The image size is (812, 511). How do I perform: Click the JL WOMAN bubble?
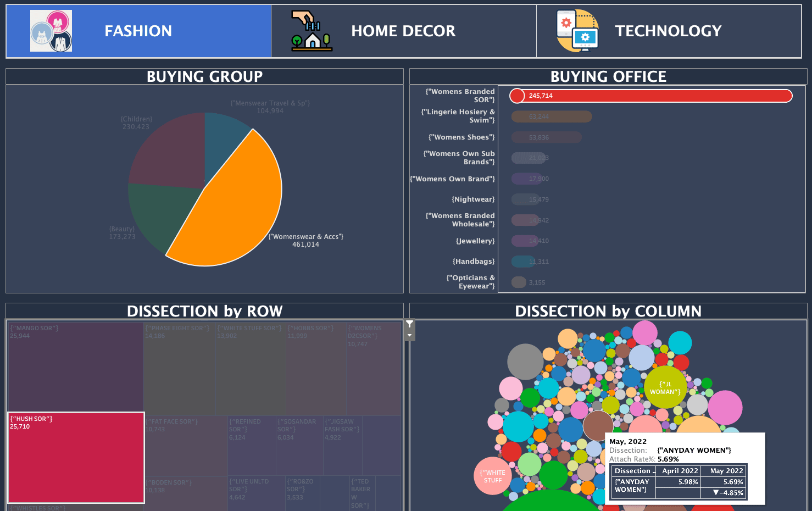(x=665, y=387)
